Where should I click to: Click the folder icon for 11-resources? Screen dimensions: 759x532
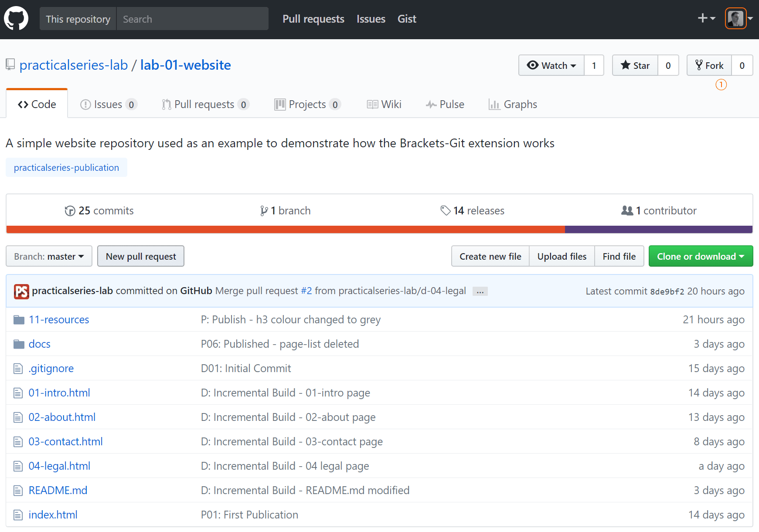pyautogui.click(x=19, y=320)
